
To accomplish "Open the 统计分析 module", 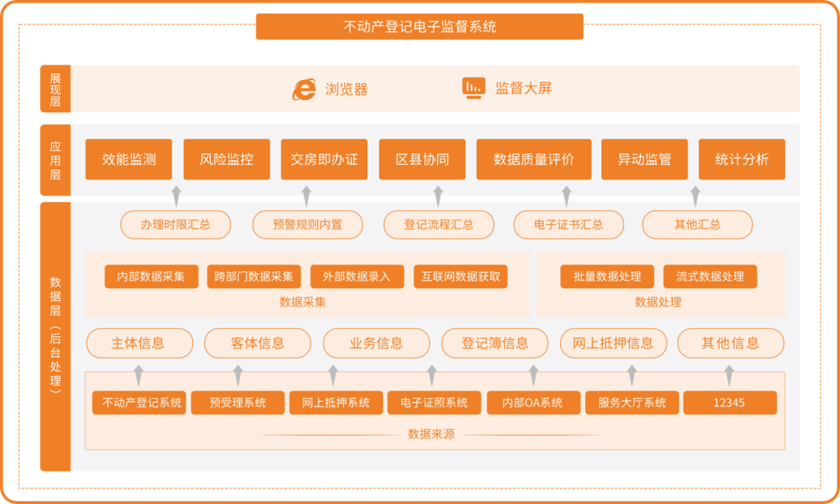I will (742, 159).
